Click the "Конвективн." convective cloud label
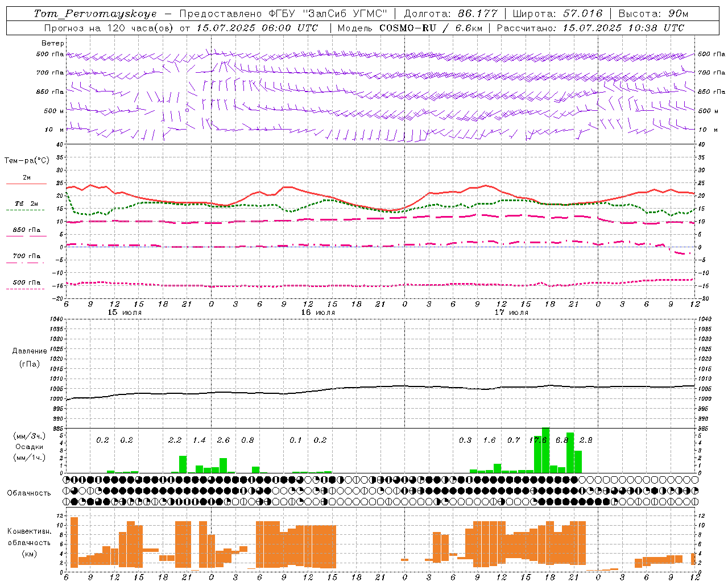Viewport: 728px width, 582px height. click(x=29, y=531)
